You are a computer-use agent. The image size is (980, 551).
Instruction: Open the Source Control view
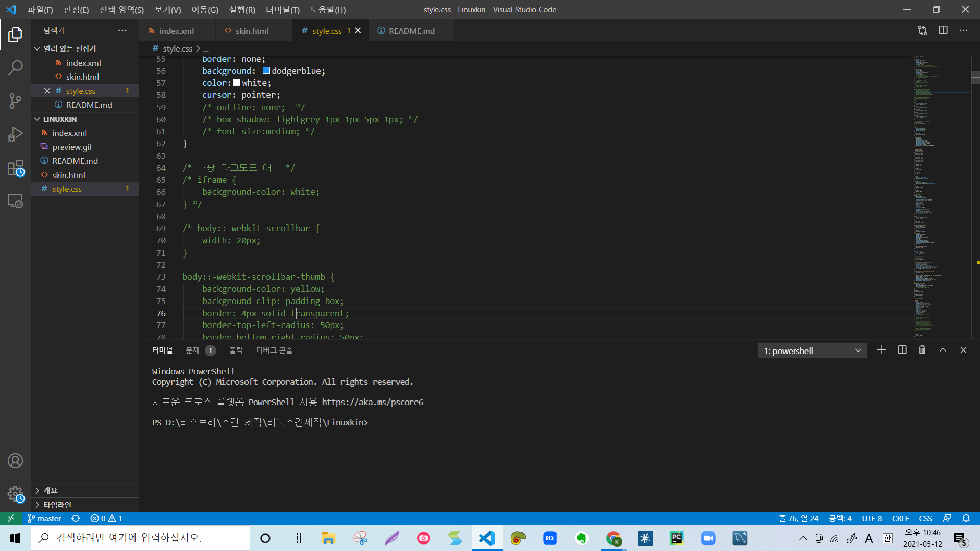point(15,101)
